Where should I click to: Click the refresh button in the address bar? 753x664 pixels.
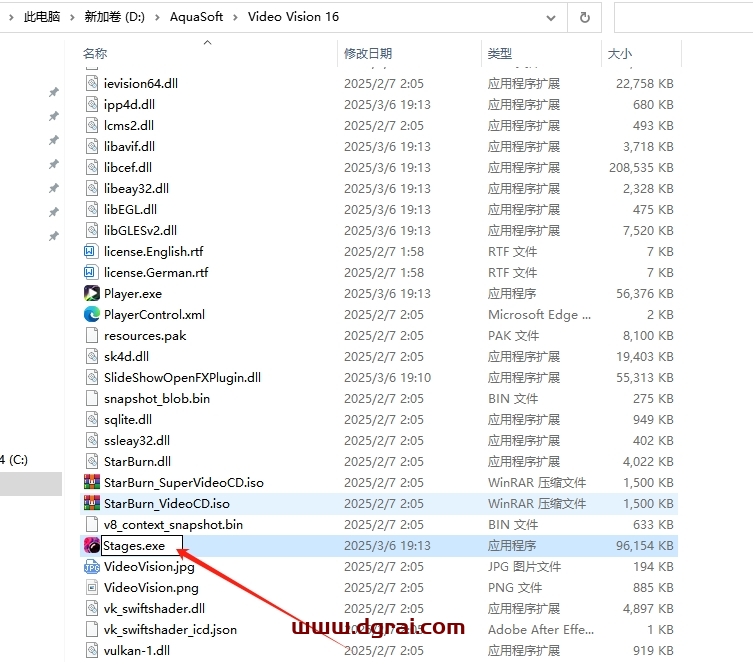pos(584,18)
